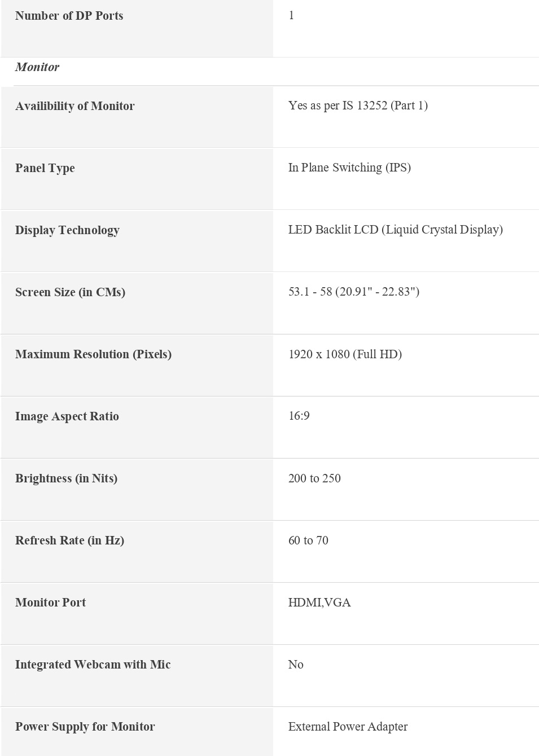
Task: Click the "Refresh Rate (in Hz)" label
Action: pos(69,540)
